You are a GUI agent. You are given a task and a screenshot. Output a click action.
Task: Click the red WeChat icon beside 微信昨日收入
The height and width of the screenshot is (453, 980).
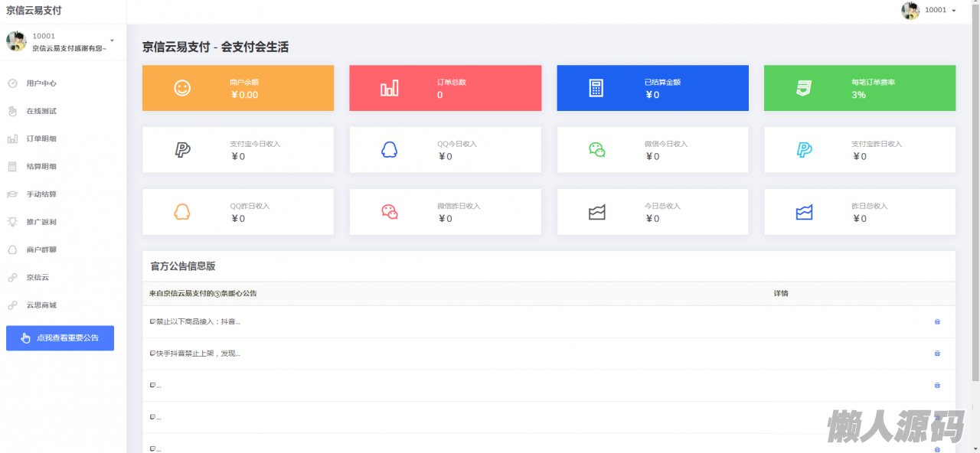(389, 212)
